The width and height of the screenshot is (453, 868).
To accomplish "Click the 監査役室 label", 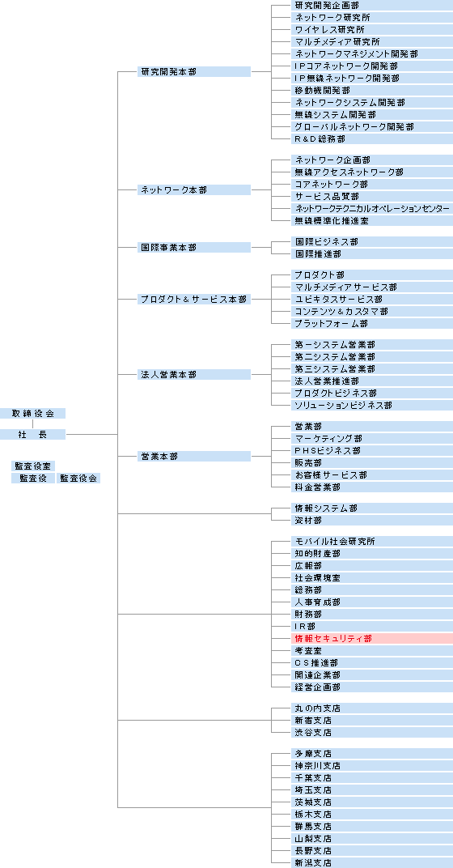I will [x=33, y=466].
